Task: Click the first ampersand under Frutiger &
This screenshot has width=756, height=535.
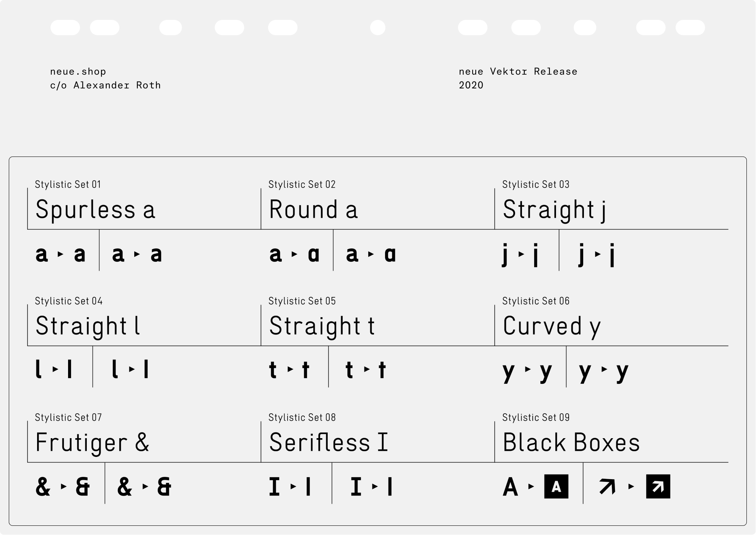Action: (43, 487)
